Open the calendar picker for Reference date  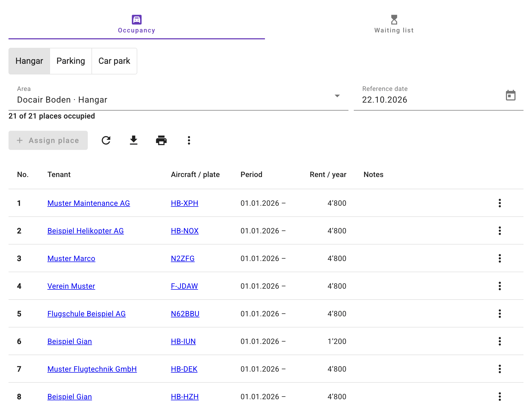[510, 95]
